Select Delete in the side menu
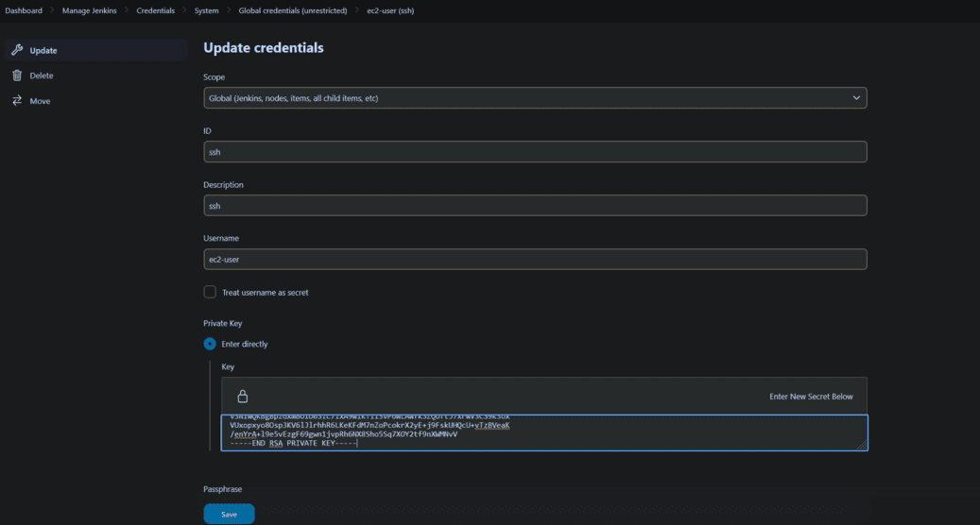The height and width of the screenshot is (525, 980). (42, 76)
